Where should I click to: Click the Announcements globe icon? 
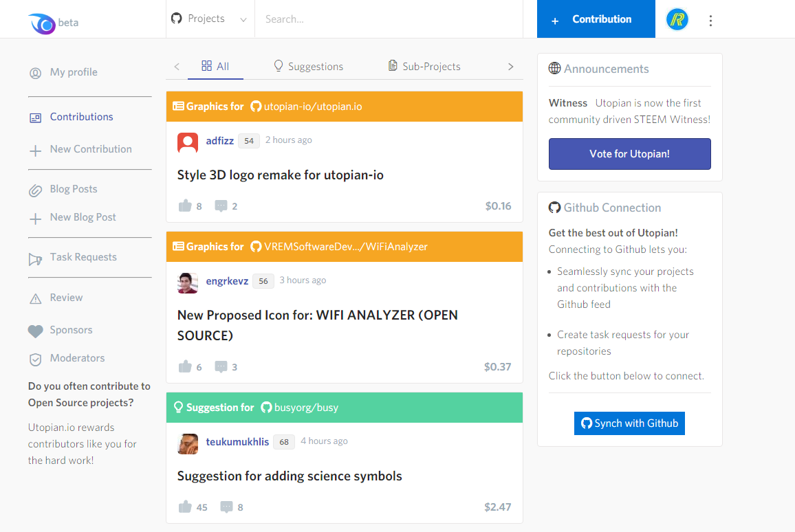coord(555,68)
